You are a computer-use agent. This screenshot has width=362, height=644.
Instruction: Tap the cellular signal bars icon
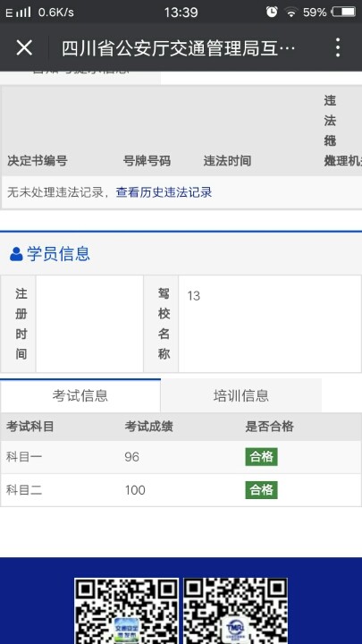pyautogui.click(x=23, y=12)
